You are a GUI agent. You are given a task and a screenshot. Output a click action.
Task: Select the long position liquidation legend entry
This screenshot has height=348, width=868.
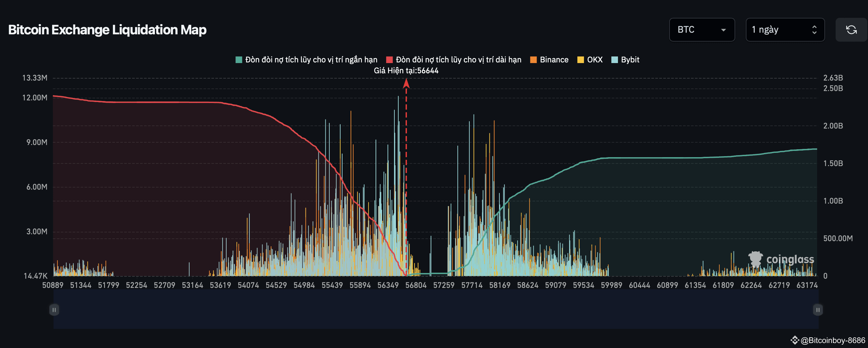pos(458,59)
